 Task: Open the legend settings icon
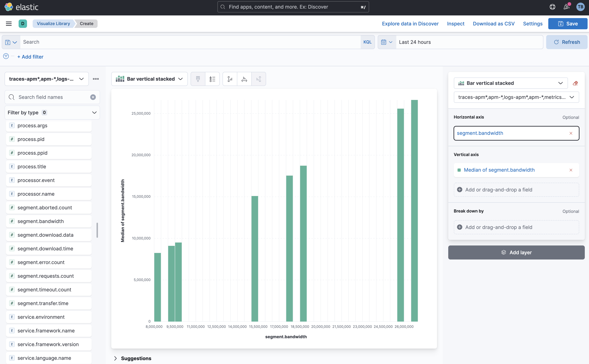click(x=212, y=79)
